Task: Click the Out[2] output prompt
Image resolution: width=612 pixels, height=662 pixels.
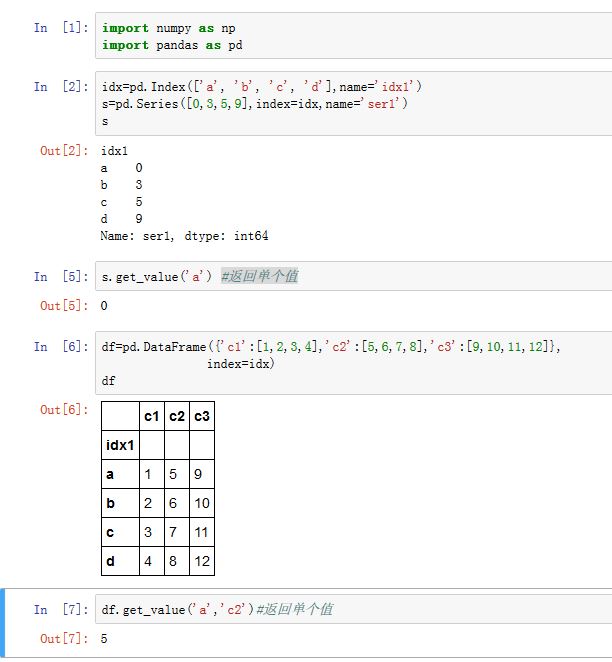Action: 64,151
